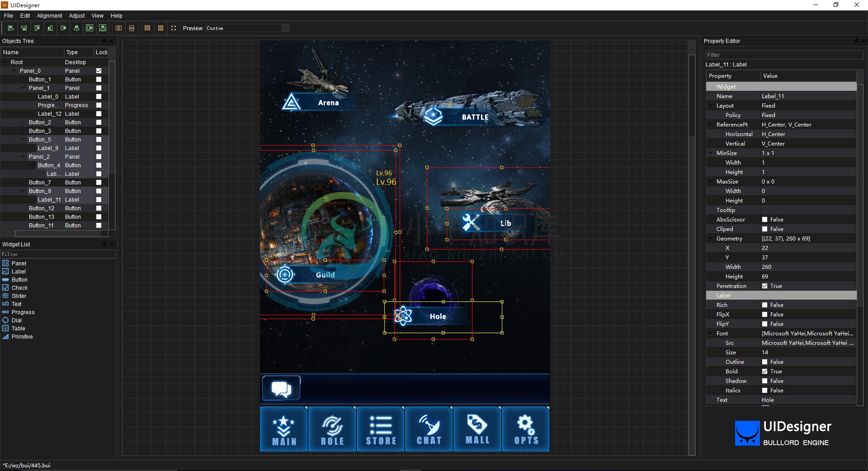Select the Slider widget in Widget List
Screen dimensions: 868x471
coord(19,296)
